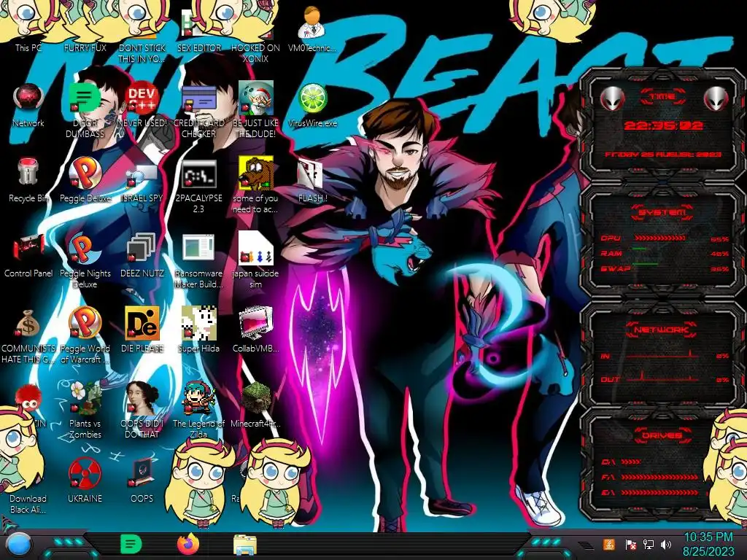Click the Start orb on the taskbar
This screenshot has height=560, width=747.
pos(19,545)
